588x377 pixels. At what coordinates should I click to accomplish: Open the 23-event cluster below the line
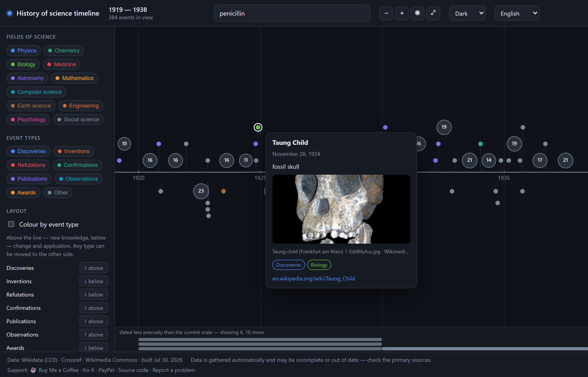201,191
